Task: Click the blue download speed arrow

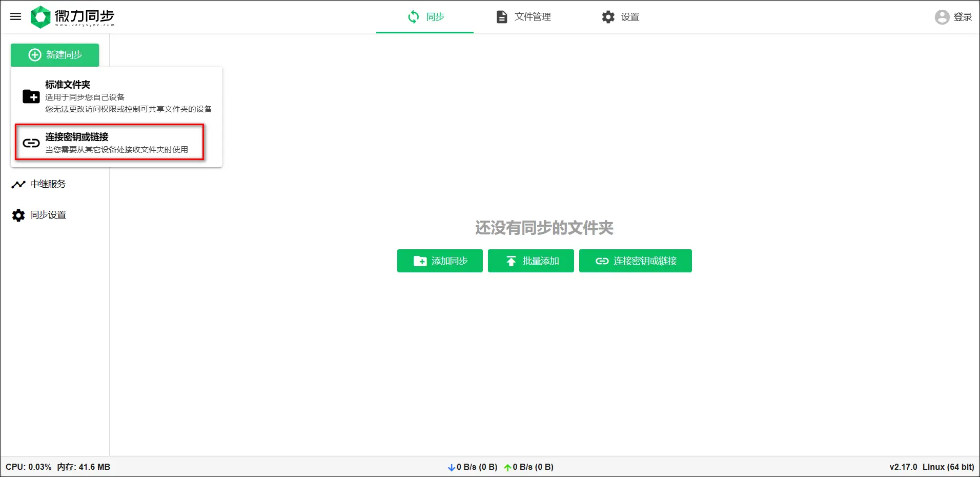Action: (x=451, y=467)
